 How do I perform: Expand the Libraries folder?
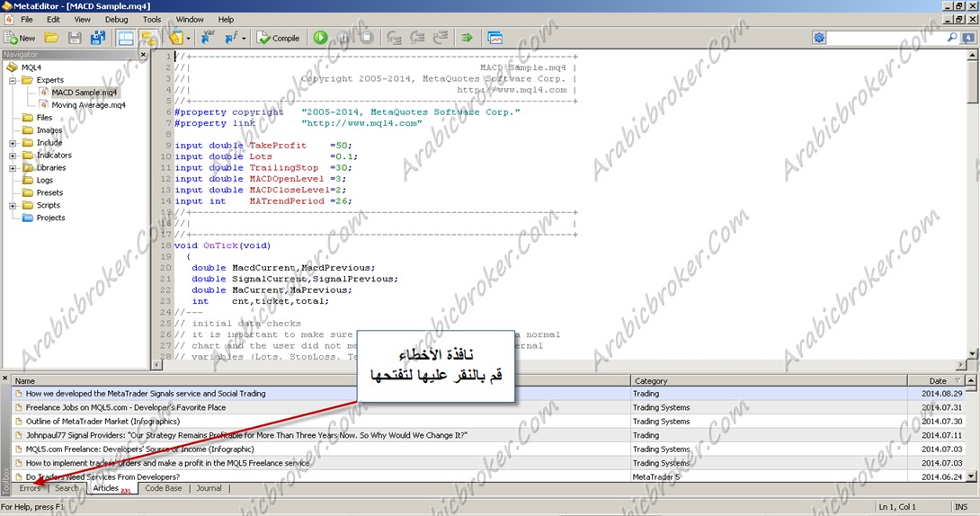coord(13,168)
